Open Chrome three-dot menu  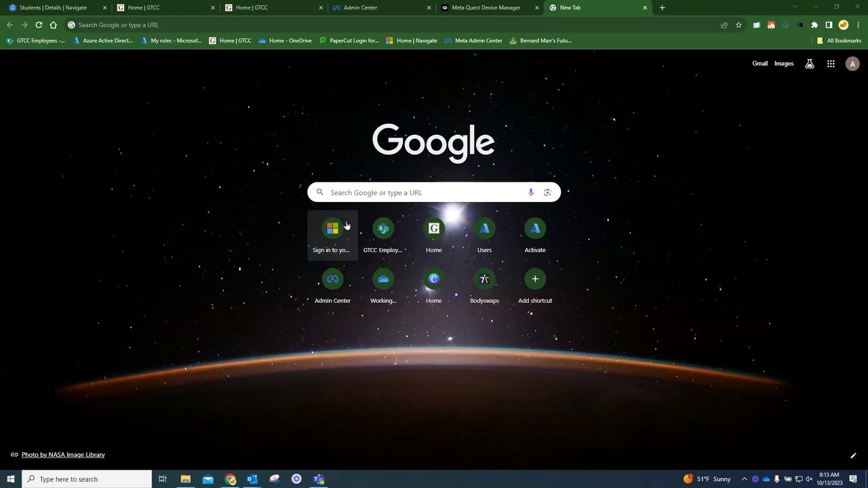(x=857, y=25)
